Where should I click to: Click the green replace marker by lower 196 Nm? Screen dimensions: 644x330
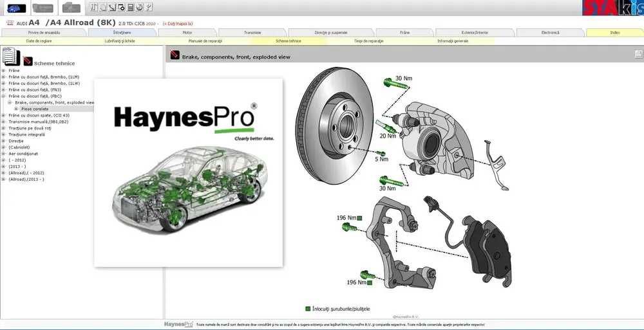[370, 283]
